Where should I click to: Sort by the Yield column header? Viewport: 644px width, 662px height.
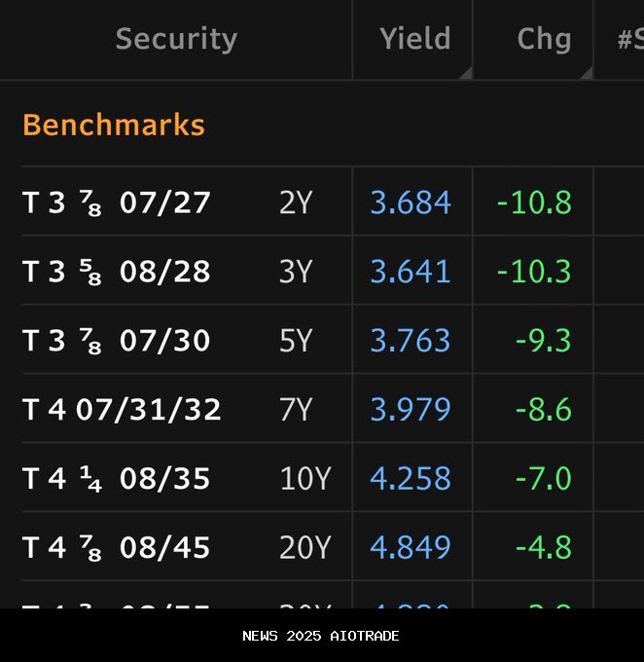pos(414,39)
